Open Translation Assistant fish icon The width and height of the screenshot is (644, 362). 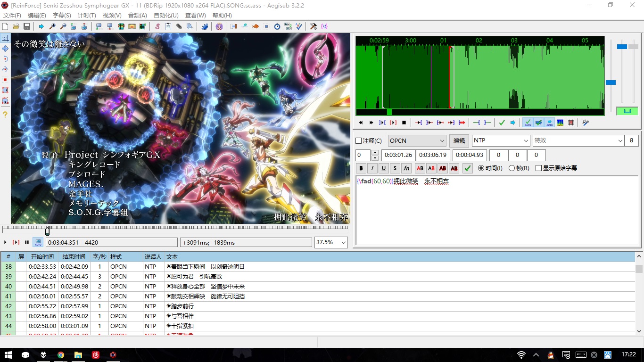256,26
